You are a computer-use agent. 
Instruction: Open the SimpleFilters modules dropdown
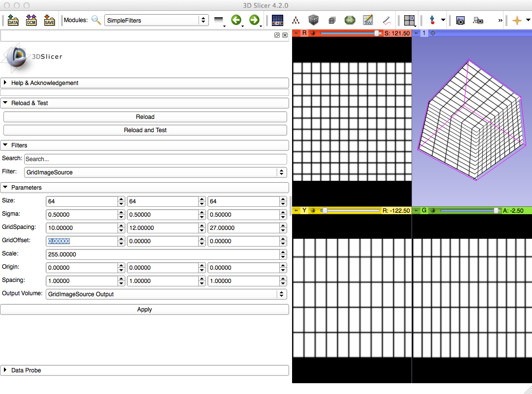(156, 20)
